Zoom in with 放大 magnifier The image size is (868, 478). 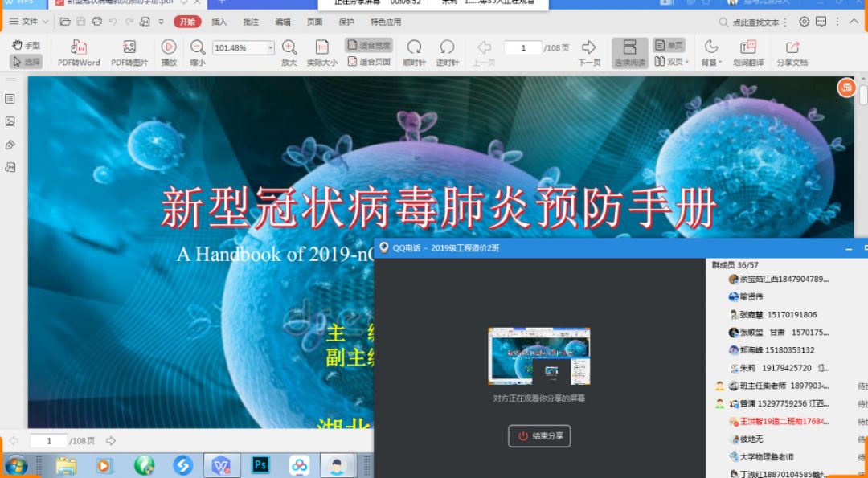(x=289, y=53)
